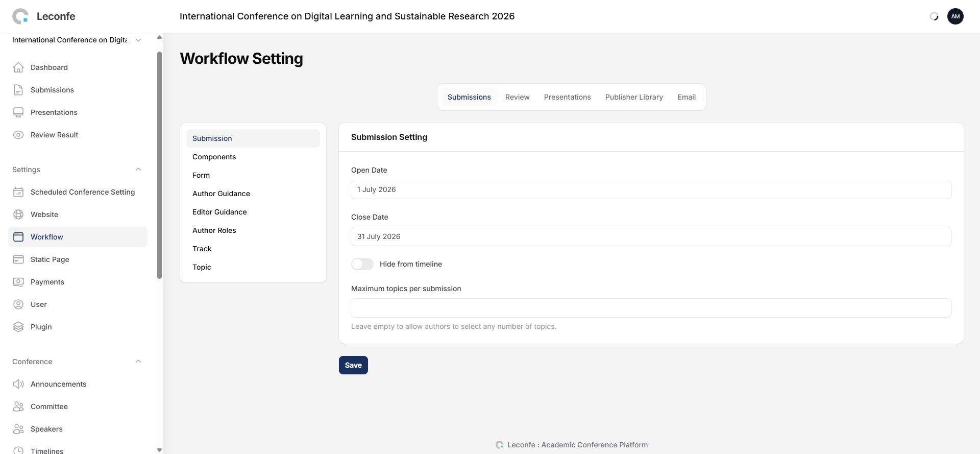This screenshot has width=980, height=454.
Task: Click the Speakers people icon
Action: click(x=18, y=429)
